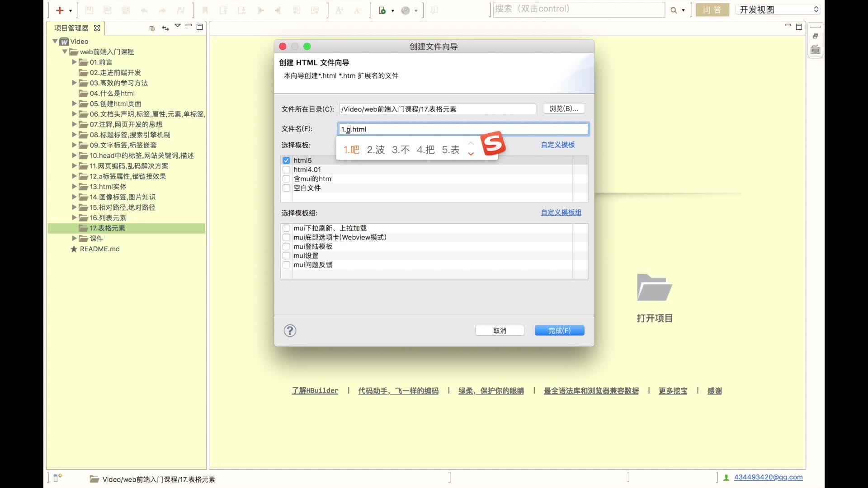Expand the 03.高效的学习方法 folder
The image size is (868, 488).
pyautogui.click(x=75, y=83)
